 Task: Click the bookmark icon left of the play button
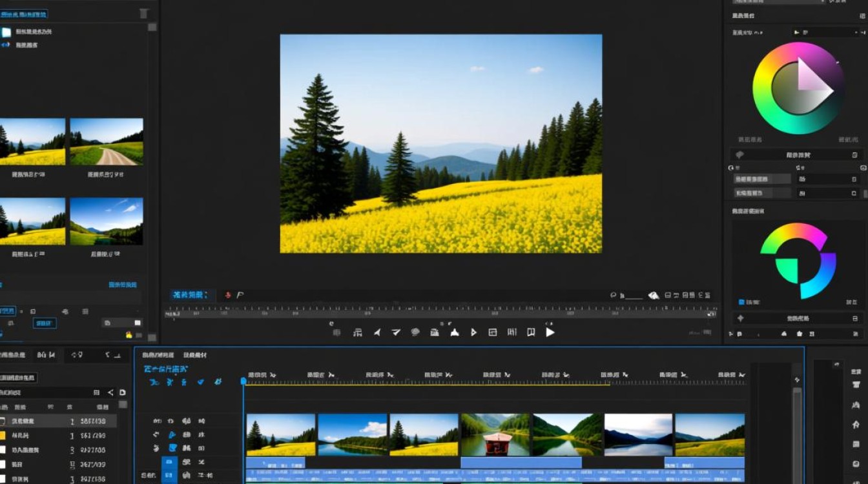pyautogui.click(x=531, y=332)
